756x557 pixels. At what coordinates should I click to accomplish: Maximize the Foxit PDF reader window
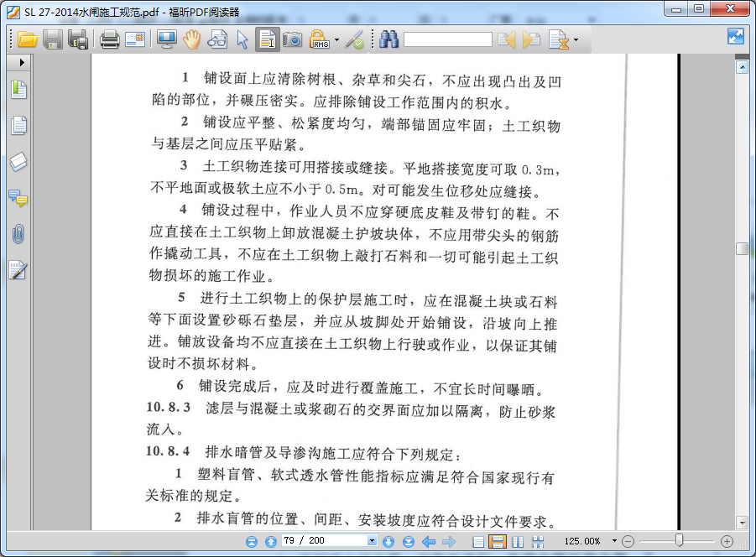click(699, 8)
